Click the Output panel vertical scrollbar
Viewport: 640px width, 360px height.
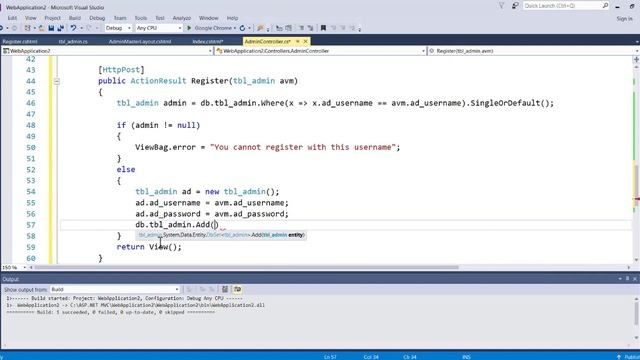[636, 314]
